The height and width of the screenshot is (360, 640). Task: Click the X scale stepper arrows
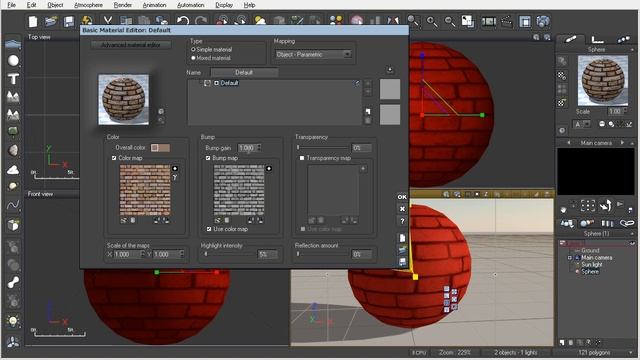click(142, 254)
